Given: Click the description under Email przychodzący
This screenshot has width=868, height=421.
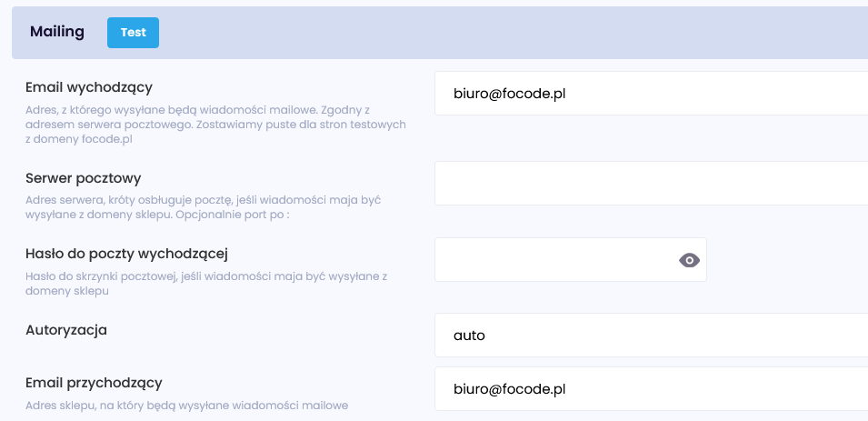Looking at the screenshot, I should [x=186, y=405].
